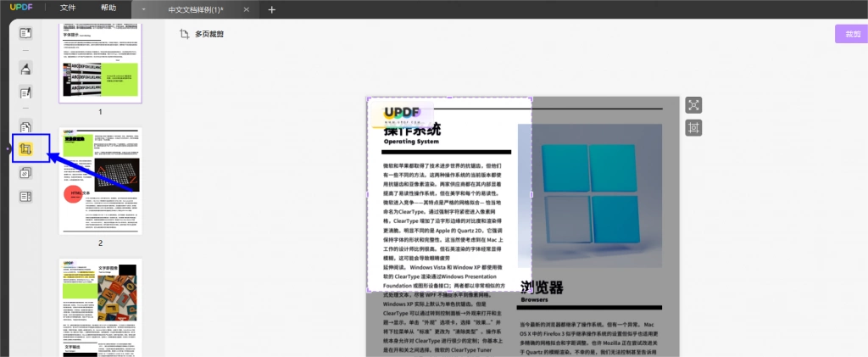The height and width of the screenshot is (357, 868).
Task: Click the page number 1 label under thumbnail
Action: point(101,112)
